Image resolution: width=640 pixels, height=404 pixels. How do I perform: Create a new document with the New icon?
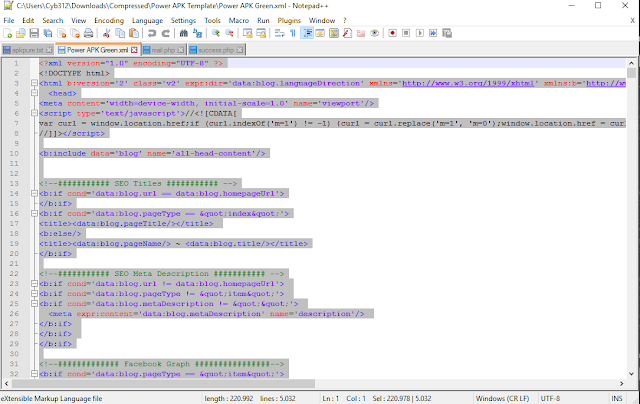[x=7, y=33]
